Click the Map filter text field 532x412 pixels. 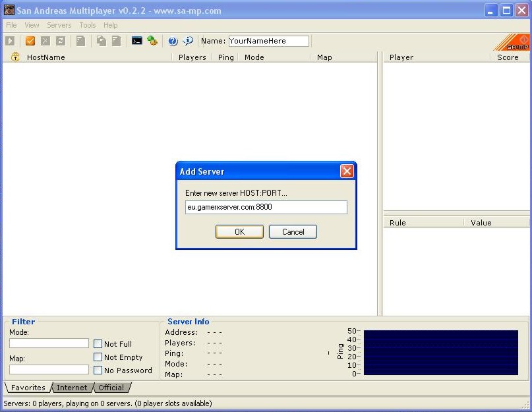pyautogui.click(x=49, y=370)
